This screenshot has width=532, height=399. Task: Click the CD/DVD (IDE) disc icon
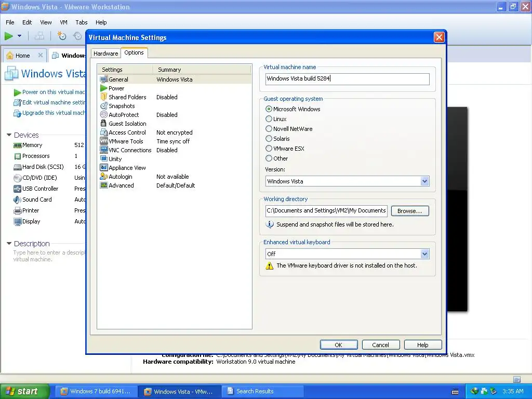(x=17, y=178)
